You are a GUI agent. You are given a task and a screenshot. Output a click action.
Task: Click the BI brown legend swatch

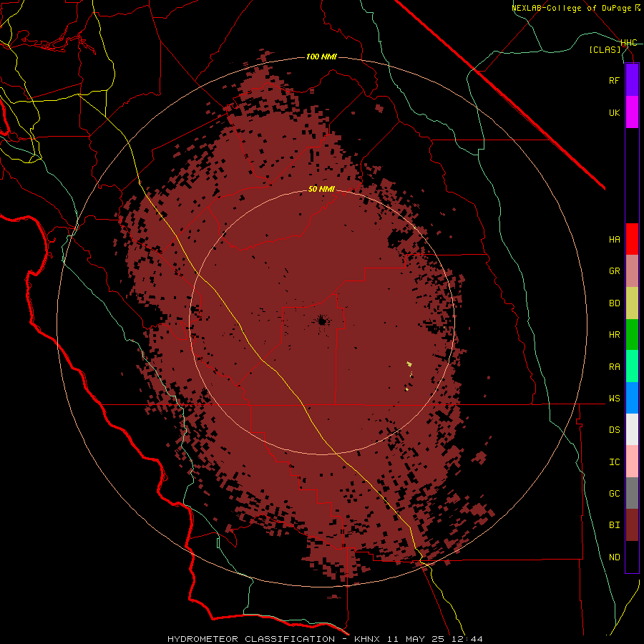(x=632, y=525)
